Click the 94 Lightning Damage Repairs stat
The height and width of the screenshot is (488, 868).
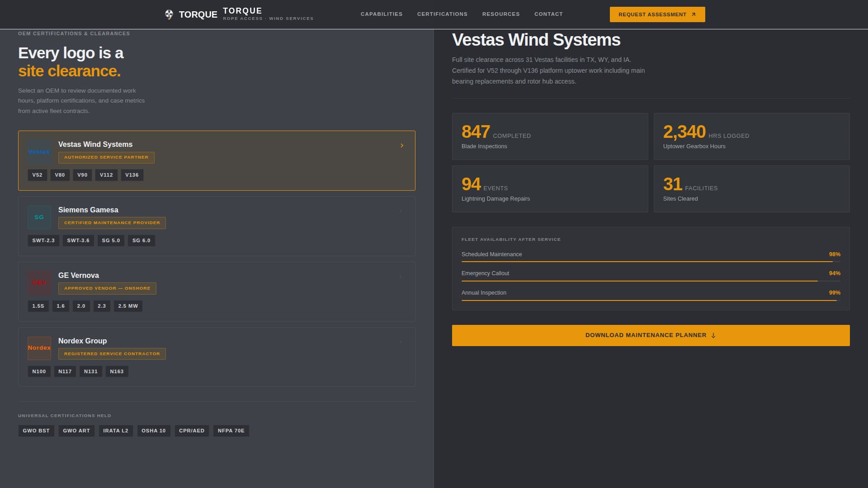(550, 189)
